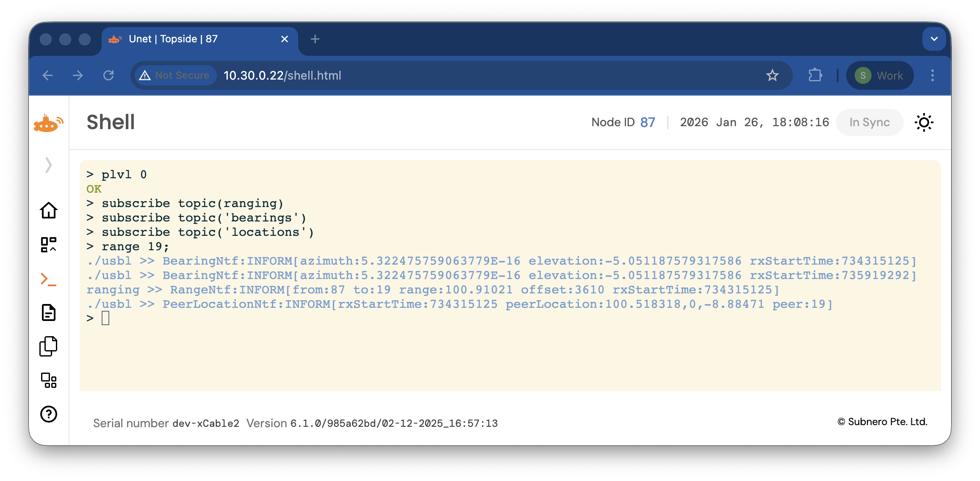Screen dimensions: 980x481
Task: Open the Home dashboard sidebar icon
Action: pyautogui.click(x=49, y=210)
